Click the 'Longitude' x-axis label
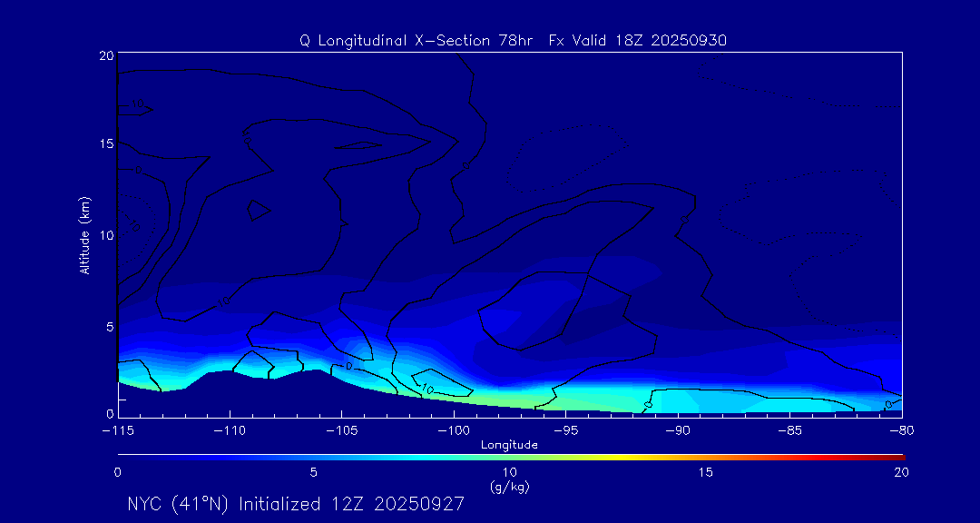Screen dimensions: 980x523 tap(509, 445)
